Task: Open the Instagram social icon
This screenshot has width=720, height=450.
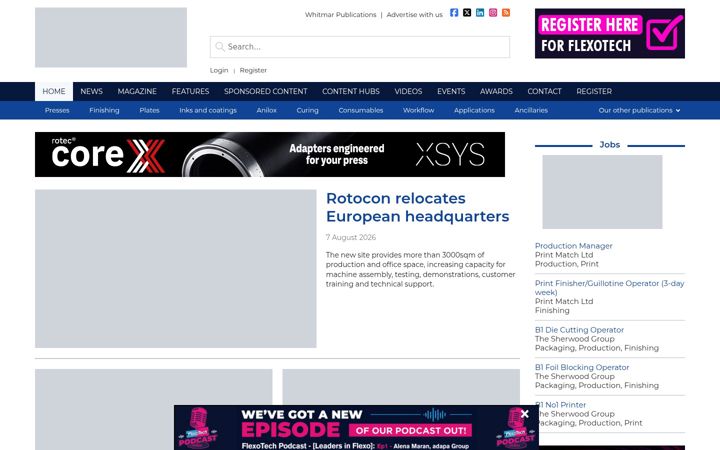Action: pyautogui.click(x=493, y=12)
